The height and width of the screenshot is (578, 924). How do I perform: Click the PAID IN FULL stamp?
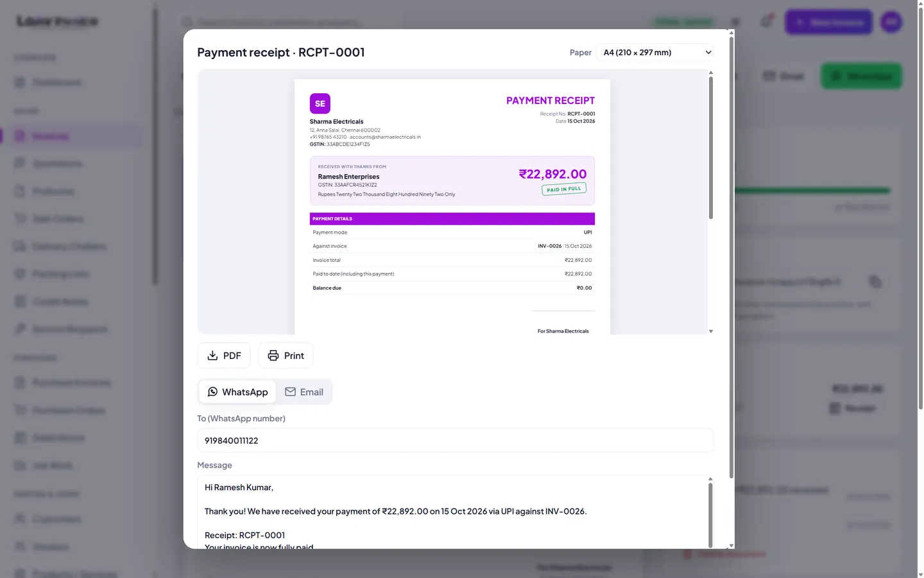point(564,189)
